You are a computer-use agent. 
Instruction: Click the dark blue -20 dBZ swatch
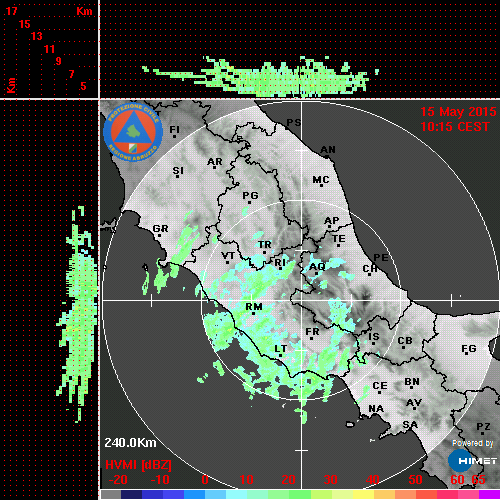[x=131, y=494]
